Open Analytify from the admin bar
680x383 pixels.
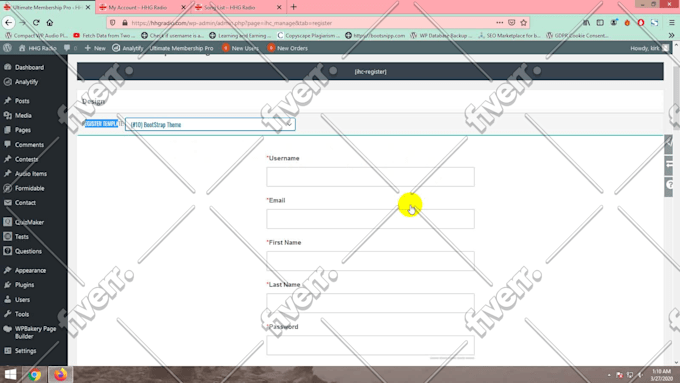pyautogui.click(x=128, y=48)
